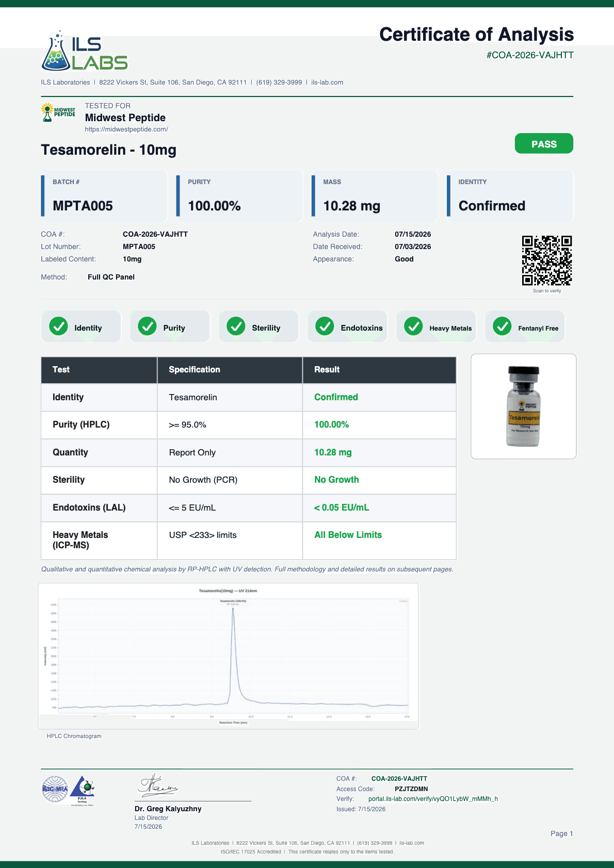Click the Tesamorelin vial product photo
The width and height of the screenshot is (614, 868).
pyautogui.click(x=523, y=406)
